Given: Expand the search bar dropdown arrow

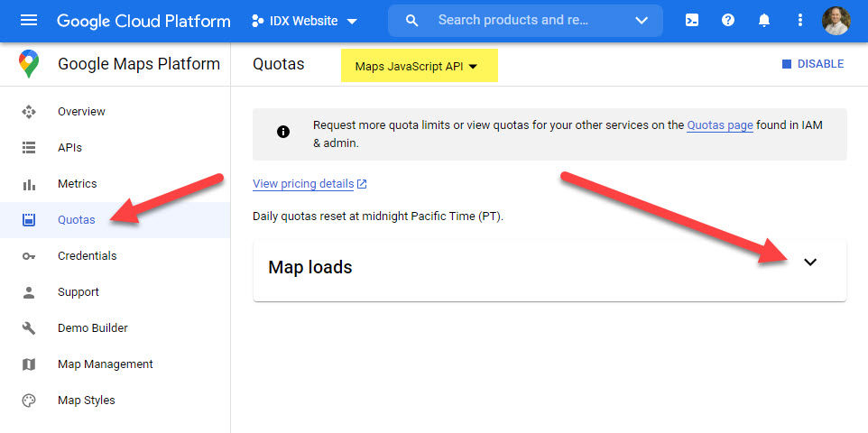Looking at the screenshot, I should (x=641, y=21).
